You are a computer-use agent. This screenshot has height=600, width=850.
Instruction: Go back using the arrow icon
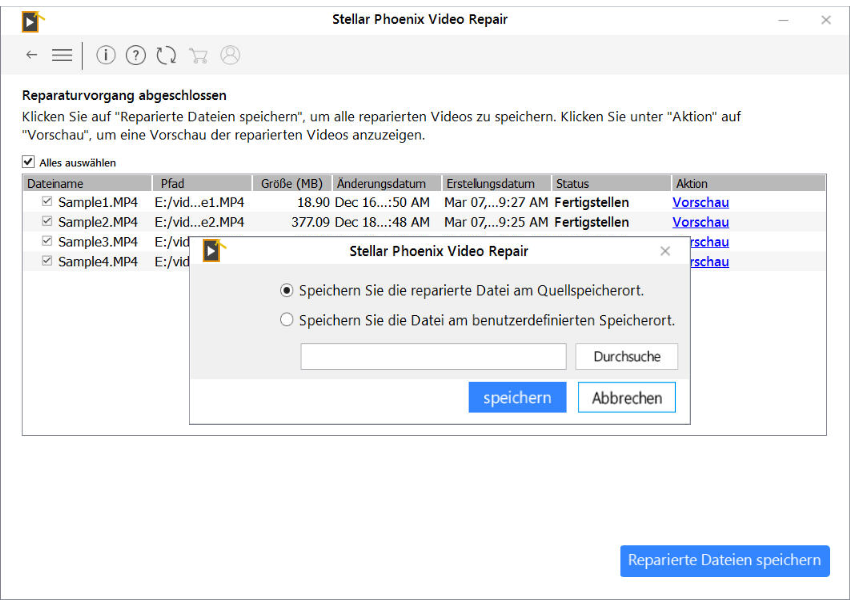coord(31,55)
